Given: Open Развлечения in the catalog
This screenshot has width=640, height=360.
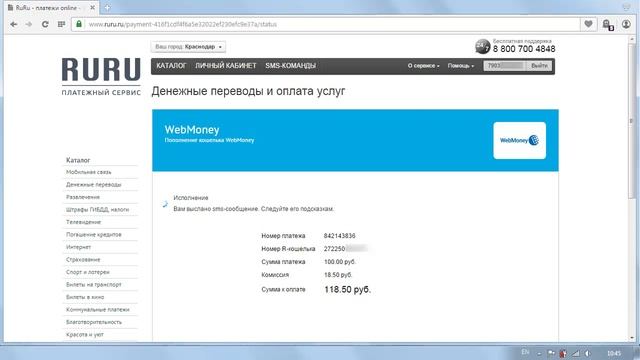Looking at the screenshot, I should (83, 197).
